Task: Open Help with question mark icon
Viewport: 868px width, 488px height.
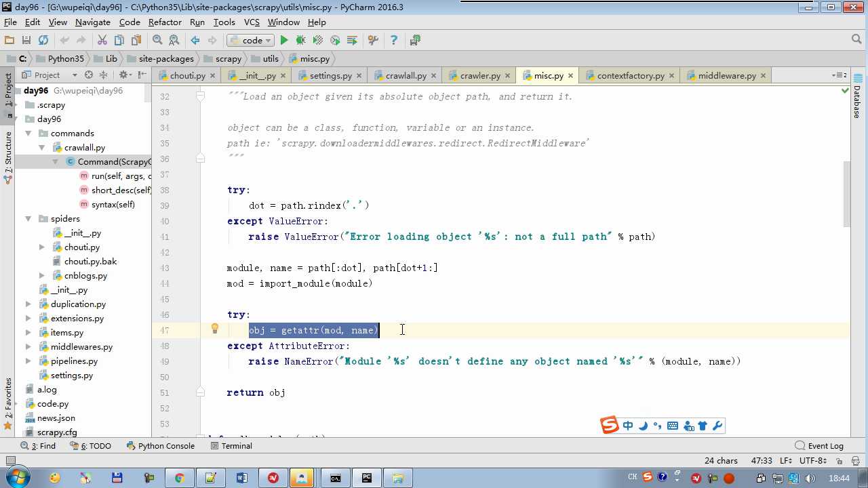Action: coord(394,41)
